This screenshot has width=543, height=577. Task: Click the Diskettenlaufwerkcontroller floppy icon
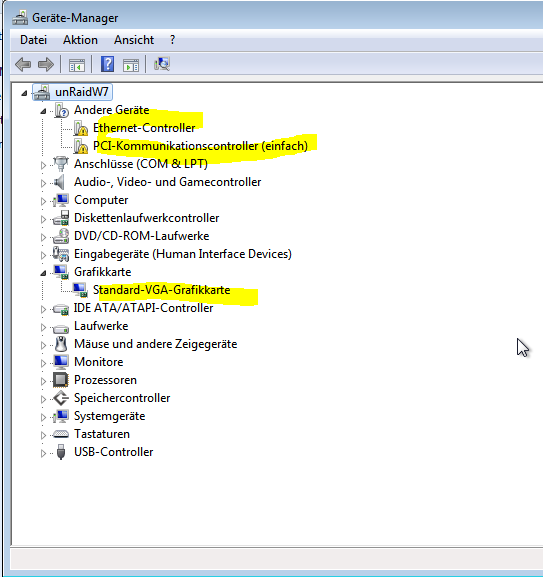[x=61, y=218]
